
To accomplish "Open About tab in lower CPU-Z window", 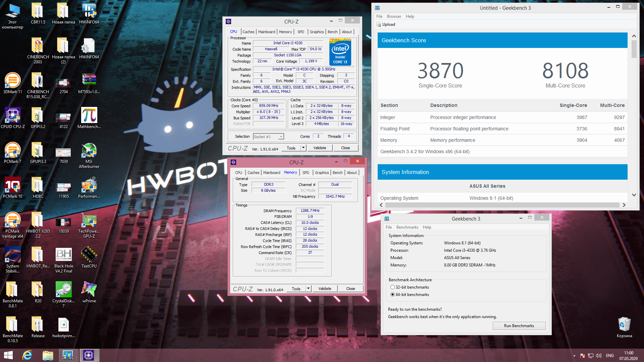I will tap(352, 173).
